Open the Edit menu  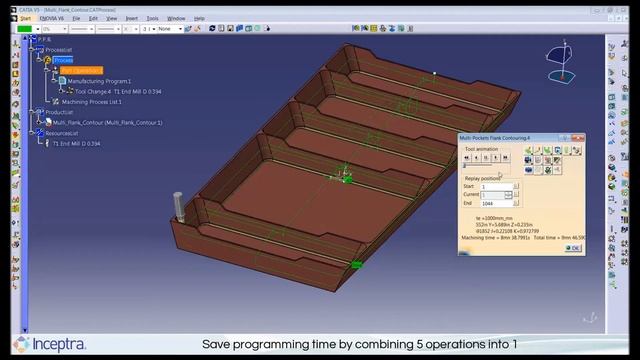[x=93, y=19]
